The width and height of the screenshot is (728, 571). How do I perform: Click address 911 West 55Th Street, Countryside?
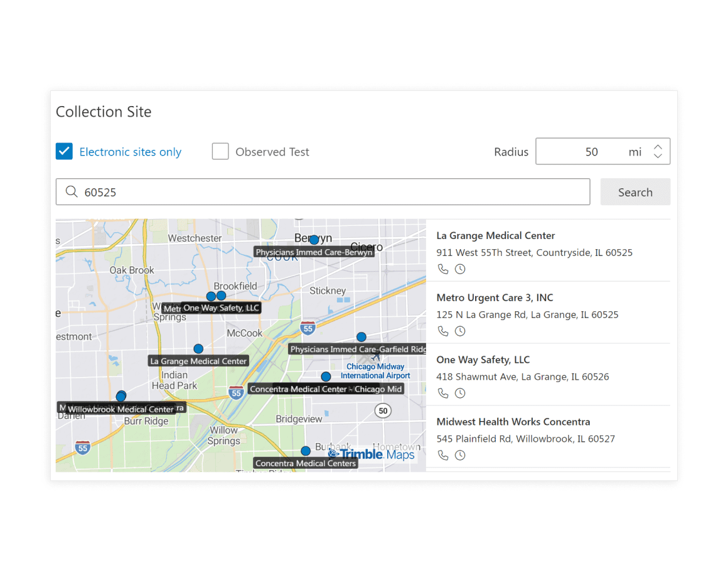[535, 252]
